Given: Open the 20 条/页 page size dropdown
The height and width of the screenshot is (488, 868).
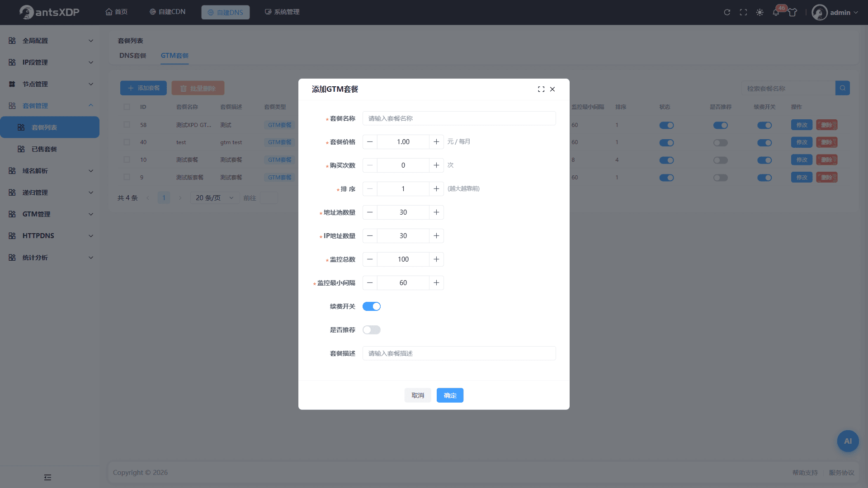Looking at the screenshot, I should coord(214,198).
